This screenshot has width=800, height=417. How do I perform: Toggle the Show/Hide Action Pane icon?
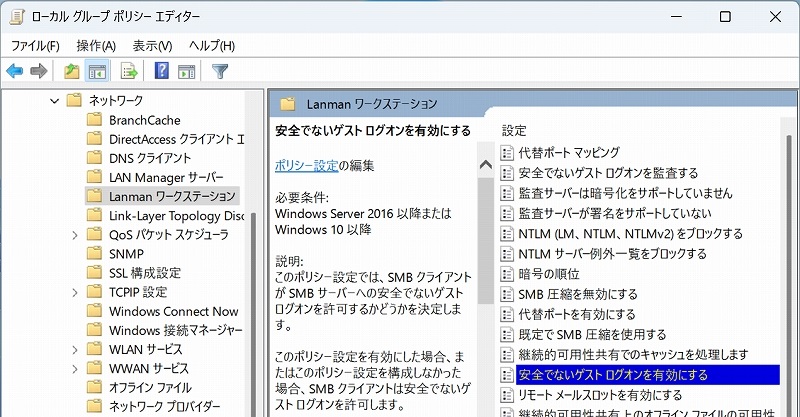pos(186,71)
